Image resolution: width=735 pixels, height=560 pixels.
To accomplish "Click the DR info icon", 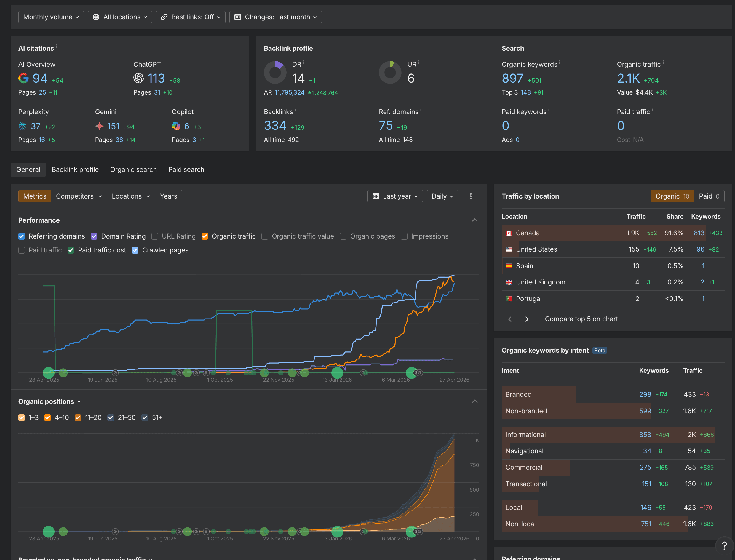I will (303, 62).
